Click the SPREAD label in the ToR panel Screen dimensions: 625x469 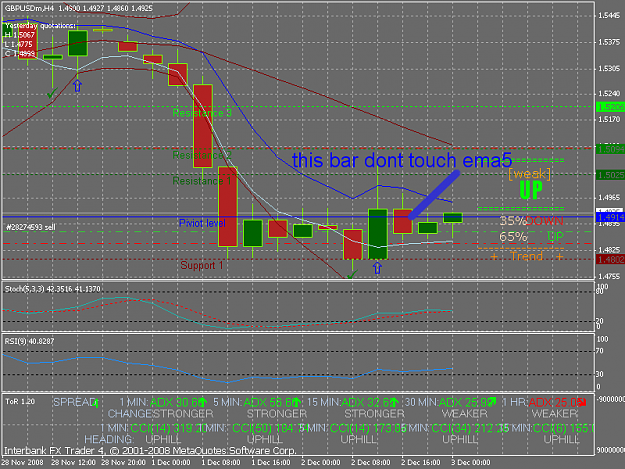click(x=75, y=402)
